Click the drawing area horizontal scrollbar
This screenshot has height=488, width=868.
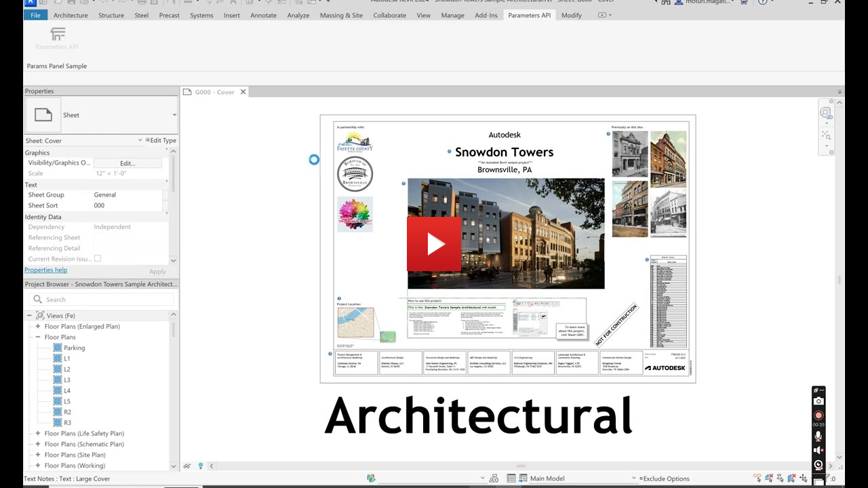click(521, 466)
